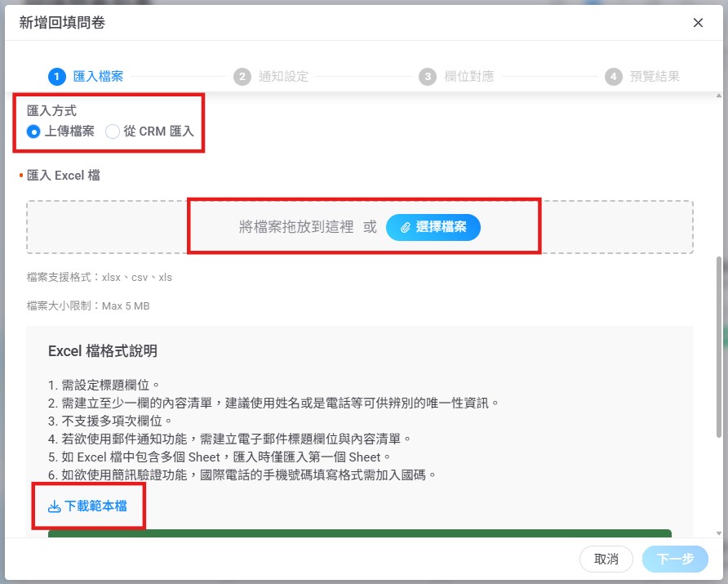Click the 取消 button
728x584 pixels.
tap(606, 559)
